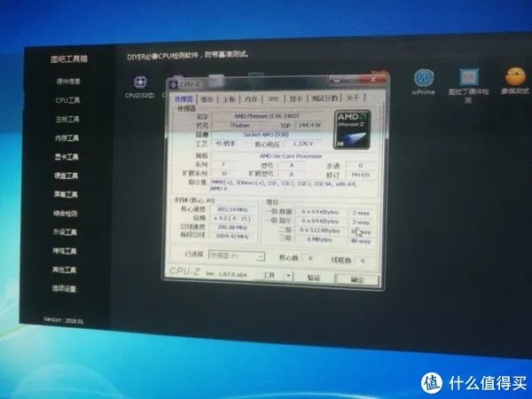Select 烤鸡工具 in the sidebar
Viewport: 532px width, 399px height.
click(x=65, y=251)
